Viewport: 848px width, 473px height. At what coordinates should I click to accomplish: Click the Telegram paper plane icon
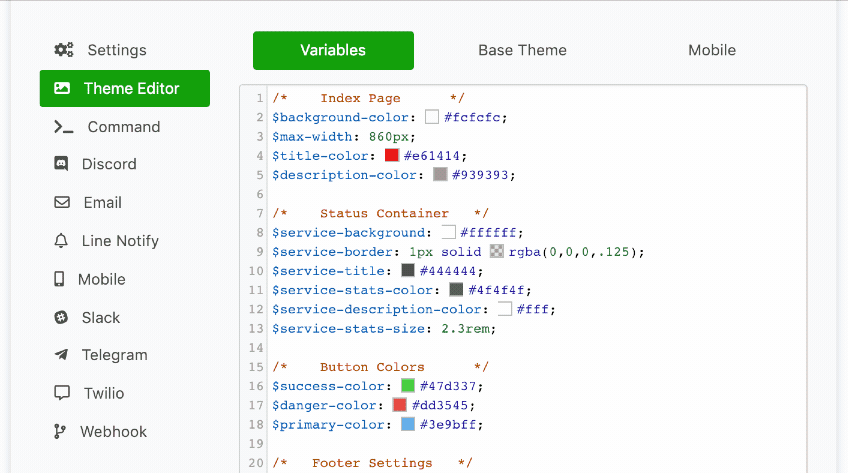[61, 355]
